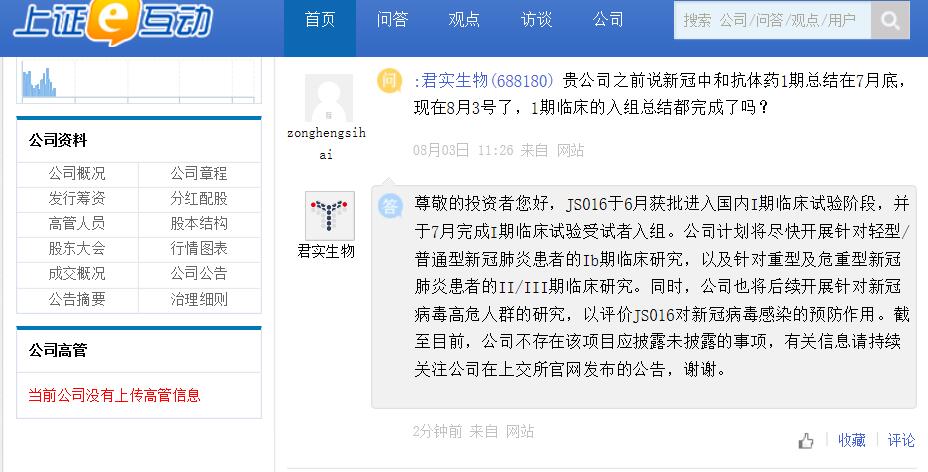Go to 首页 home tab
The height and width of the screenshot is (472, 928).
(x=320, y=20)
